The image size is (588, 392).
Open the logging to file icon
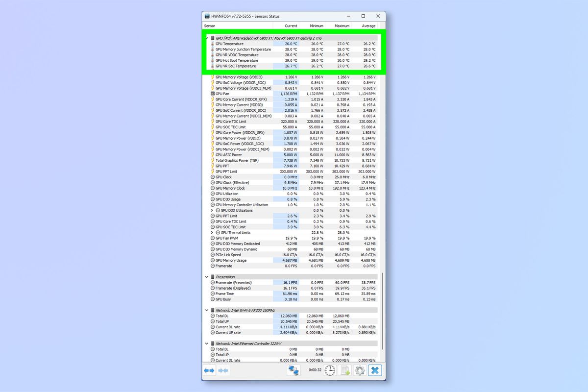tap(344, 371)
